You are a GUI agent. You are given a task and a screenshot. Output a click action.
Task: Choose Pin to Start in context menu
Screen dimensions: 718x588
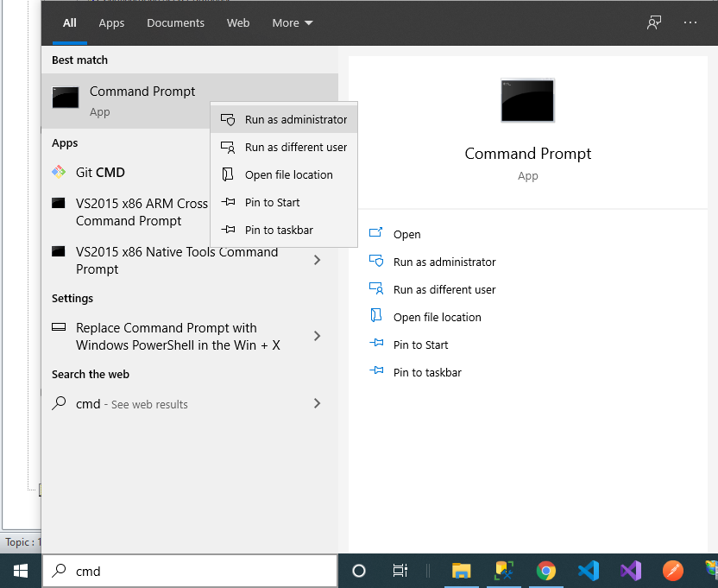click(284, 202)
